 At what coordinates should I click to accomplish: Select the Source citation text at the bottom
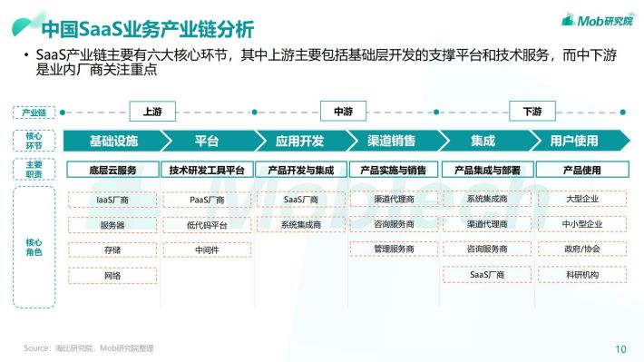point(89,348)
